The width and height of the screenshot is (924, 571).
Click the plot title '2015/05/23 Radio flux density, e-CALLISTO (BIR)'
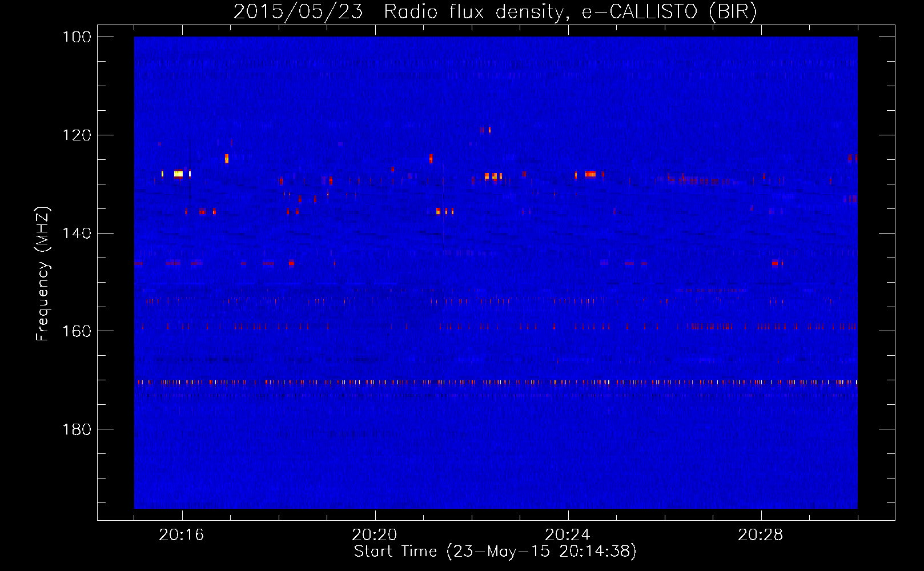(495, 11)
